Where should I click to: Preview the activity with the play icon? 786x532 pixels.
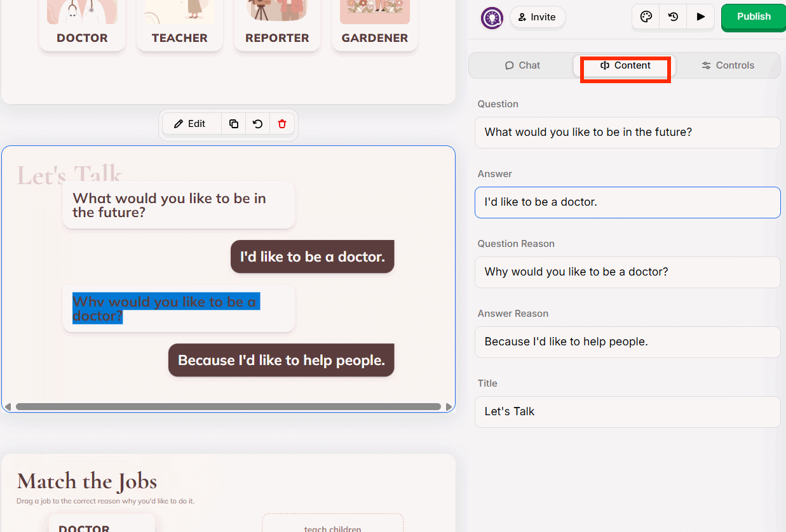point(700,17)
